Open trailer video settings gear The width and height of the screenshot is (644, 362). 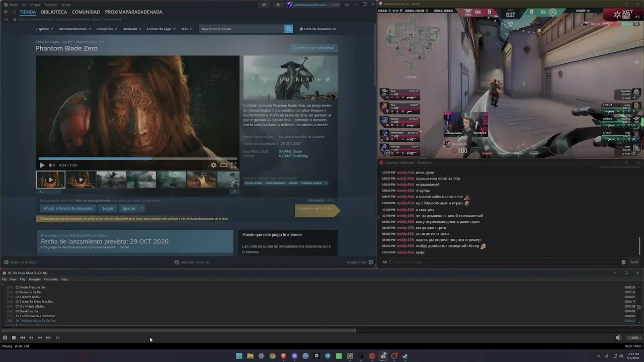click(213, 165)
